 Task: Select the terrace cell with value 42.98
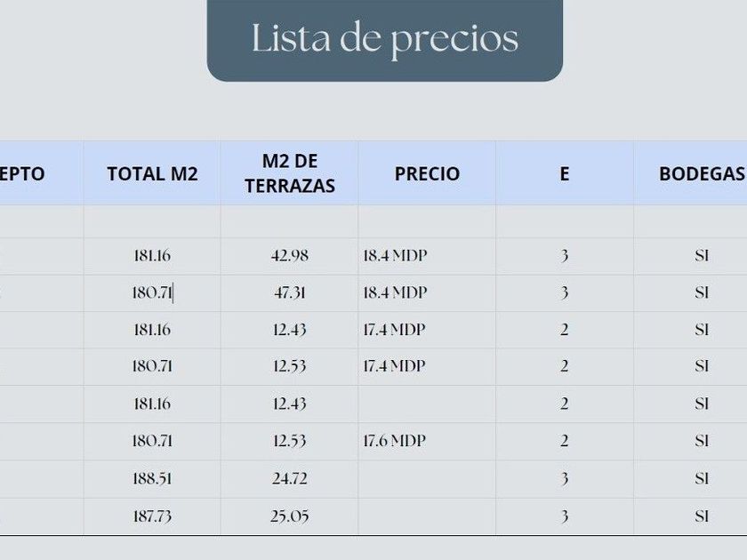click(289, 256)
